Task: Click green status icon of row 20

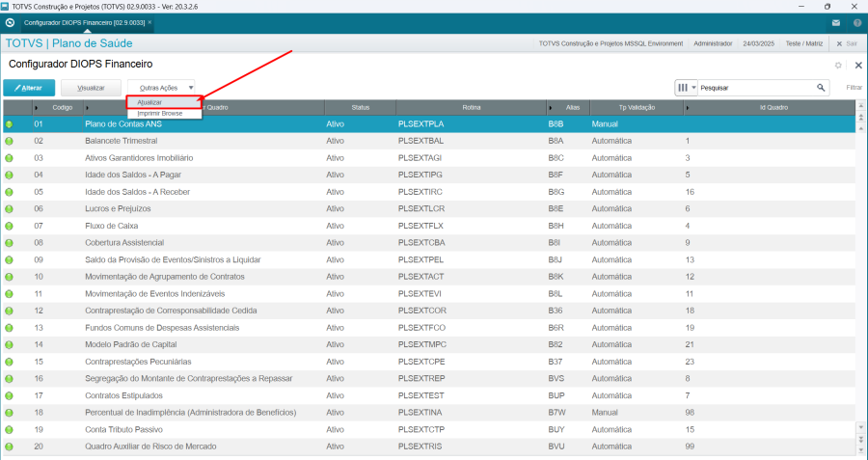Action: coord(9,446)
